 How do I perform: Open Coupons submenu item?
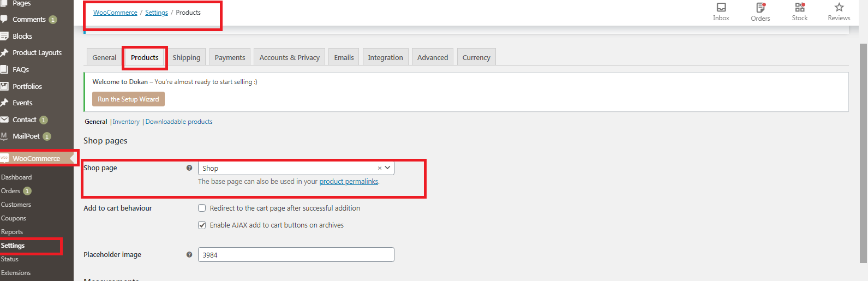(x=14, y=218)
